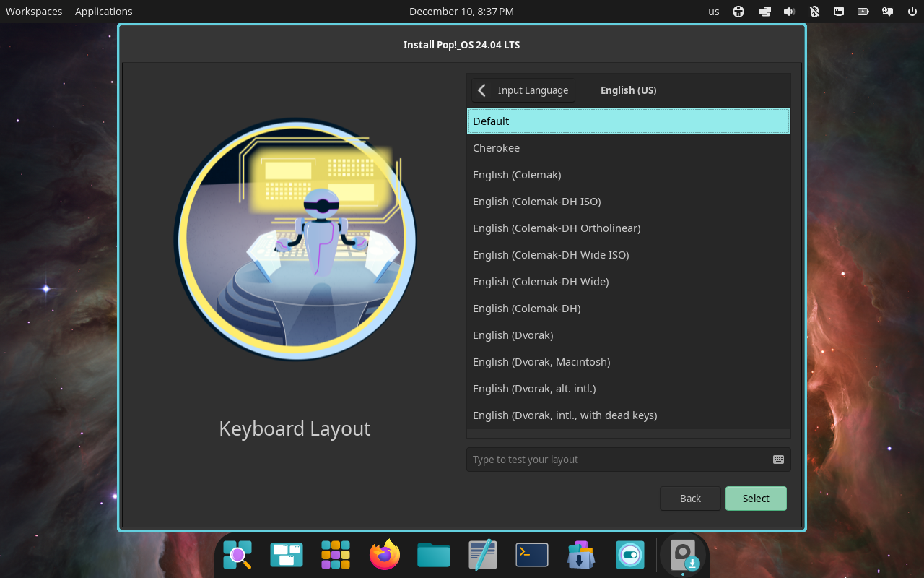Open Firefox from the dock
Viewport: 924px width, 578px height.
click(x=384, y=554)
